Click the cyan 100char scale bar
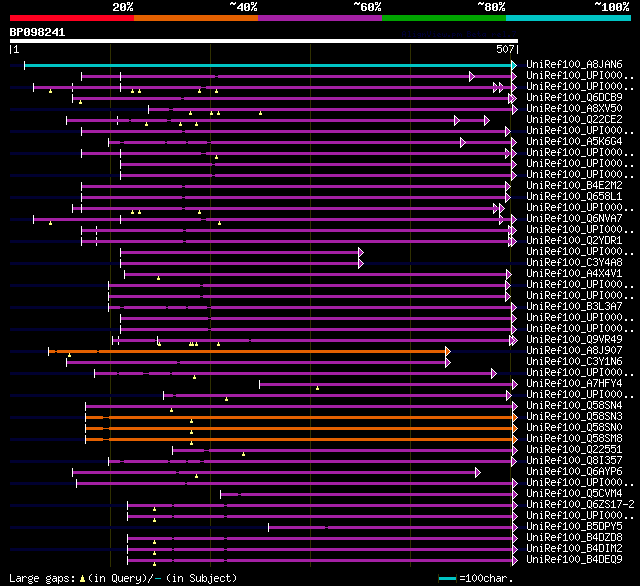The image size is (640, 586). click(447, 578)
